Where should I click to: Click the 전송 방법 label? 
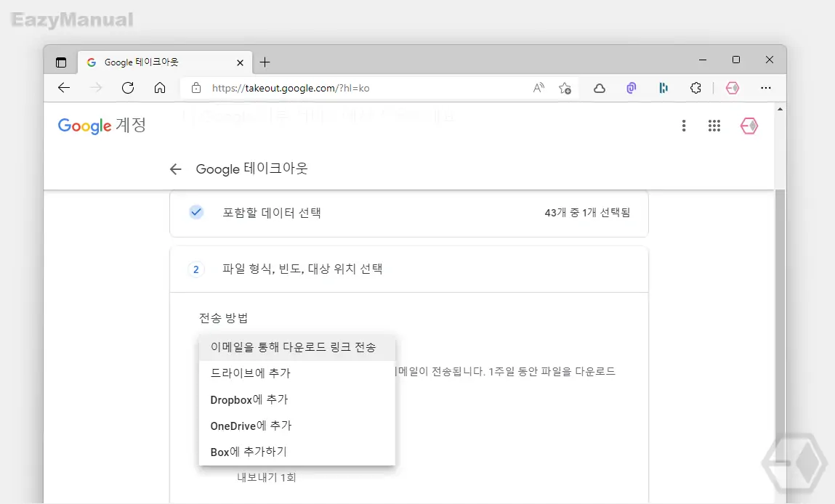[x=223, y=318]
